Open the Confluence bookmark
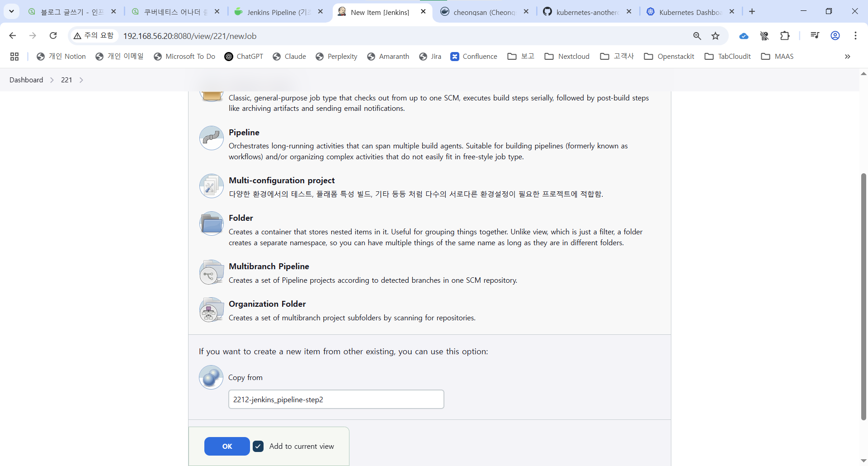 [x=474, y=57]
